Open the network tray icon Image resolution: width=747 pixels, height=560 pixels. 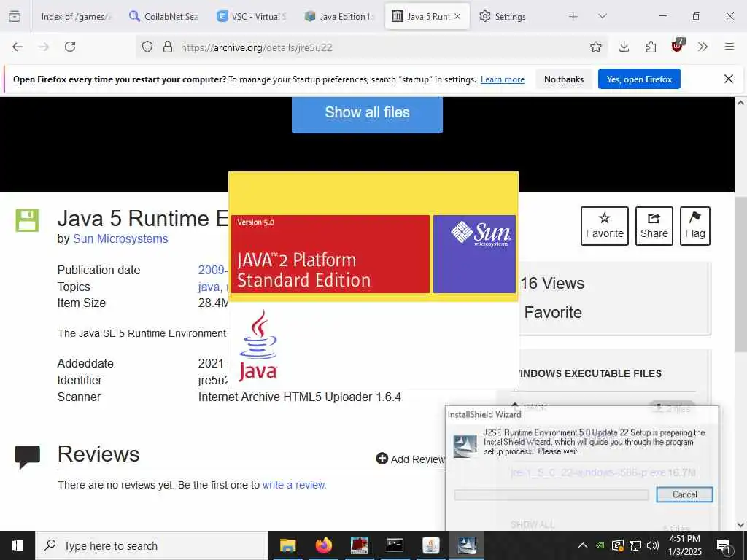(635, 545)
